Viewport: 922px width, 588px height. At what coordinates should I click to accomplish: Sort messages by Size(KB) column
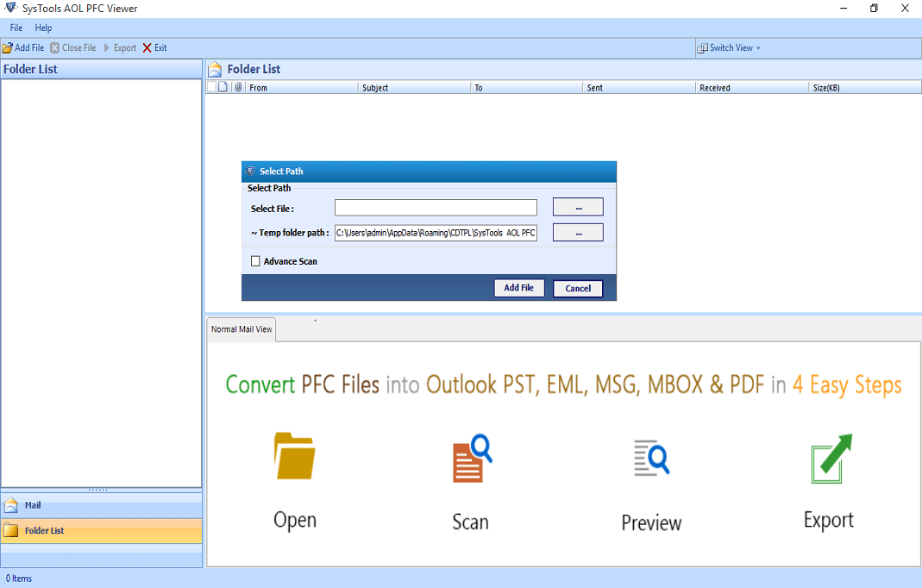pyautogui.click(x=864, y=88)
